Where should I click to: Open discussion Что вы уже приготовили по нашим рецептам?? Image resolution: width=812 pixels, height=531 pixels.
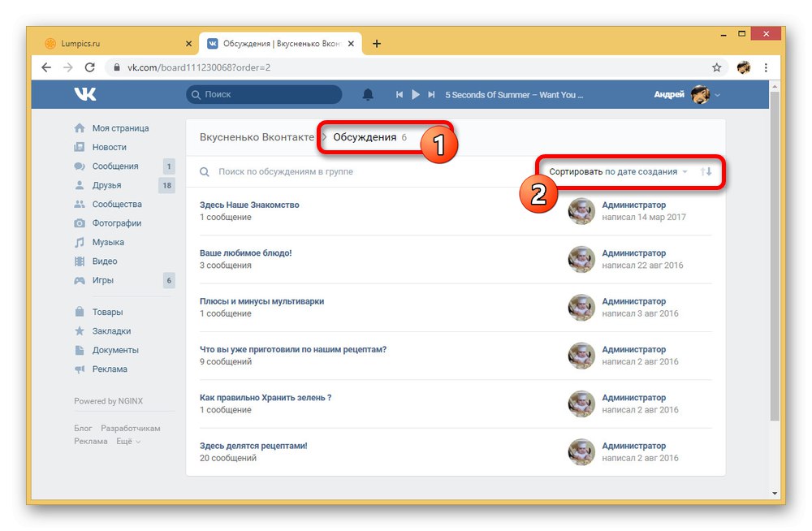click(x=293, y=350)
